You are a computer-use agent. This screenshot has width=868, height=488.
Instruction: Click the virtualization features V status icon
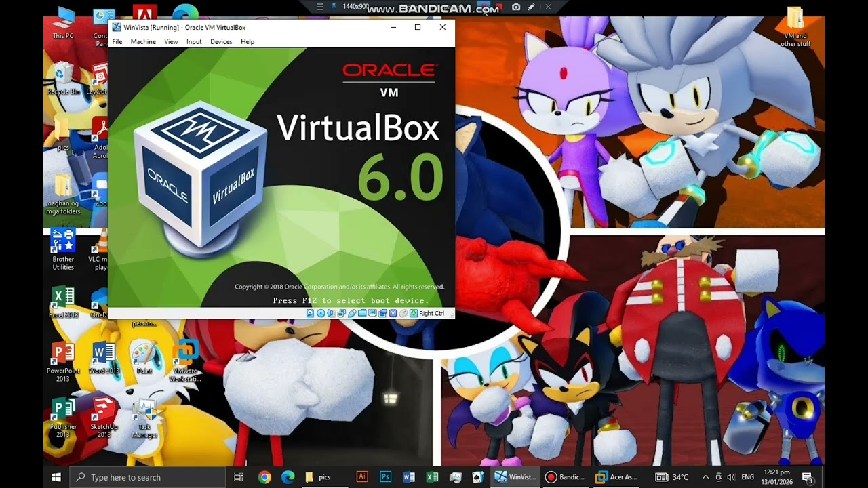click(x=393, y=313)
